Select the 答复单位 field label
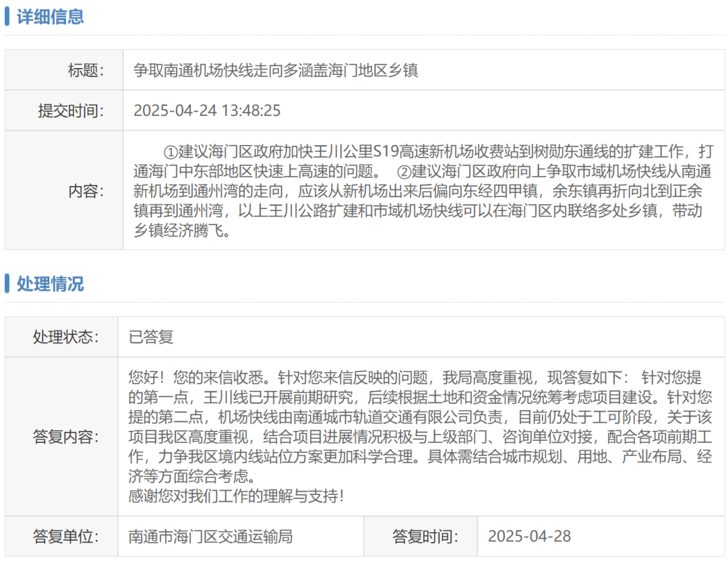 click(65, 537)
